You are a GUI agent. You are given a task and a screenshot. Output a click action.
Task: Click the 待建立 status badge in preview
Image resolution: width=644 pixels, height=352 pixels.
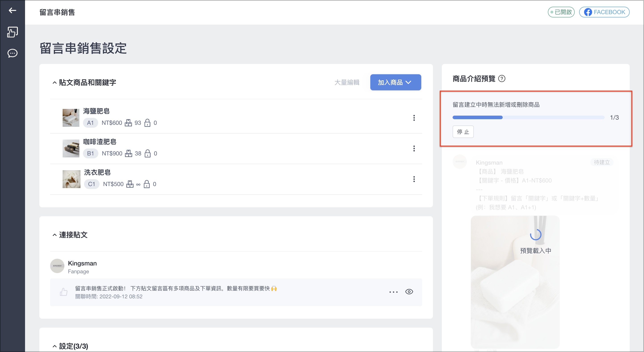[602, 162]
